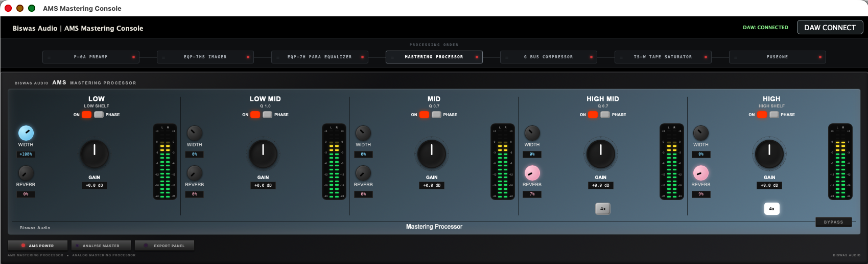Click the 4x oversampling button under High
This screenshot has width=868, height=264.
coord(771,209)
